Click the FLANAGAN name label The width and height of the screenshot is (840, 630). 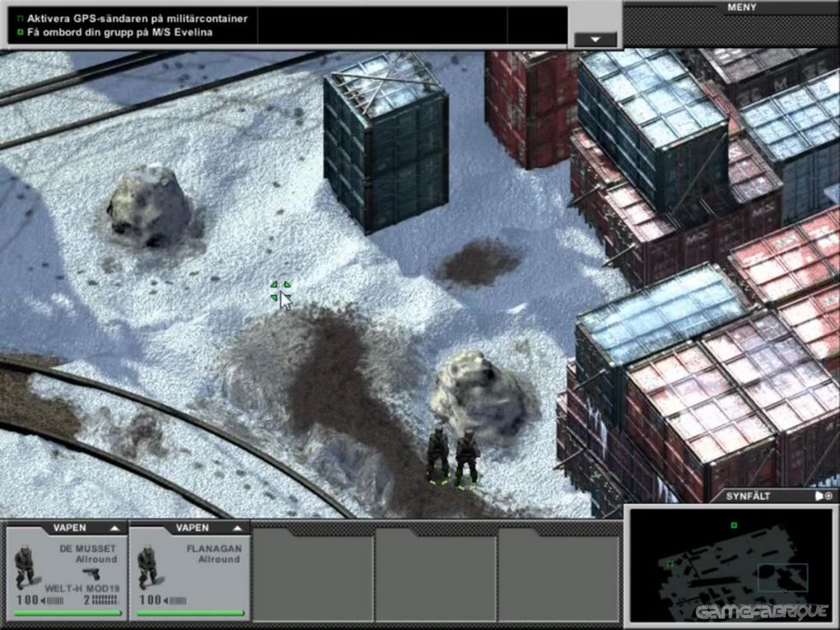[214, 549]
